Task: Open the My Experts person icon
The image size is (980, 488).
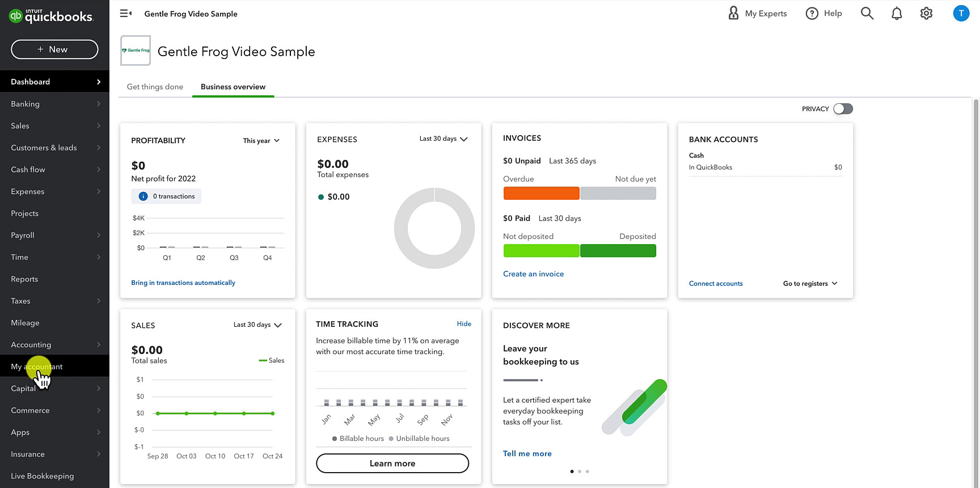Action: point(733,14)
